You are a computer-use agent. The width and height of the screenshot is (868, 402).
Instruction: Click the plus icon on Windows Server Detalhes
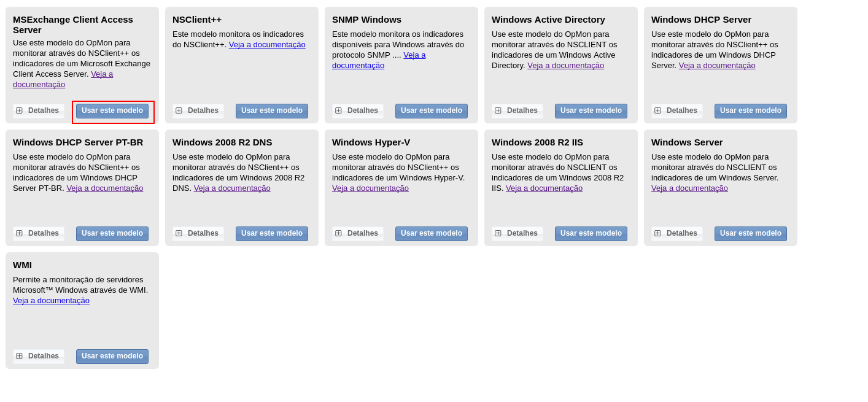pos(657,233)
